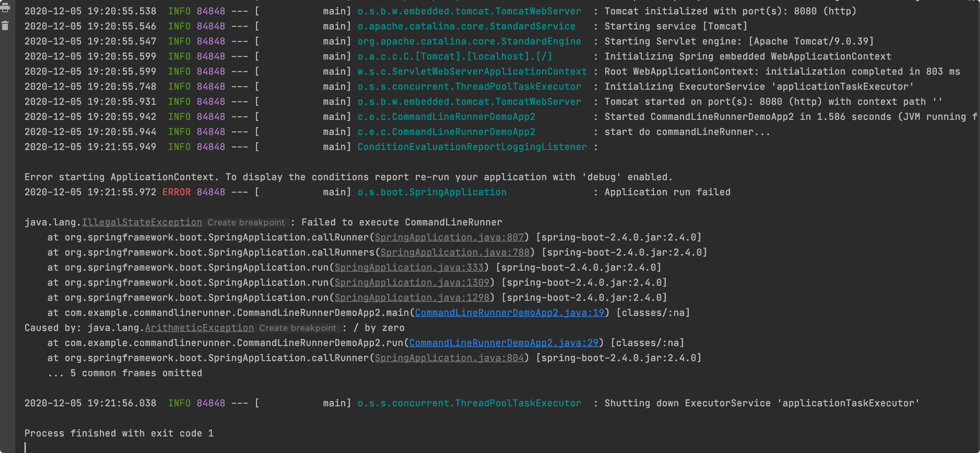Open SpringApplication.java:1309 source link

tap(412, 282)
